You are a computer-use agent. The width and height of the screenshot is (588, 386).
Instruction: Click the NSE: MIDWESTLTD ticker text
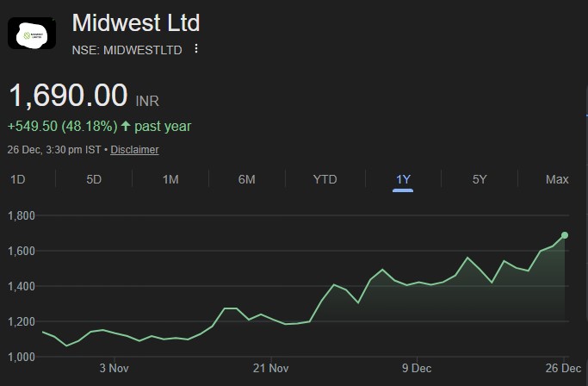(x=127, y=50)
